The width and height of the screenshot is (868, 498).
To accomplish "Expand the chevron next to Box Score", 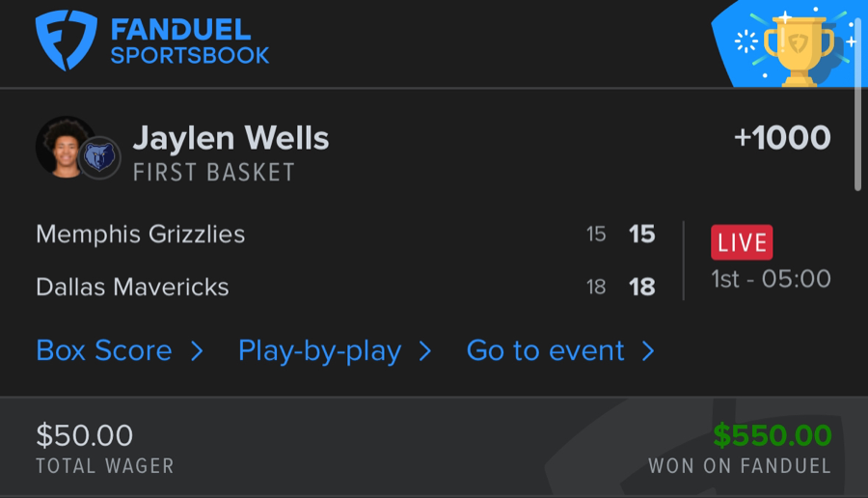I will [197, 350].
